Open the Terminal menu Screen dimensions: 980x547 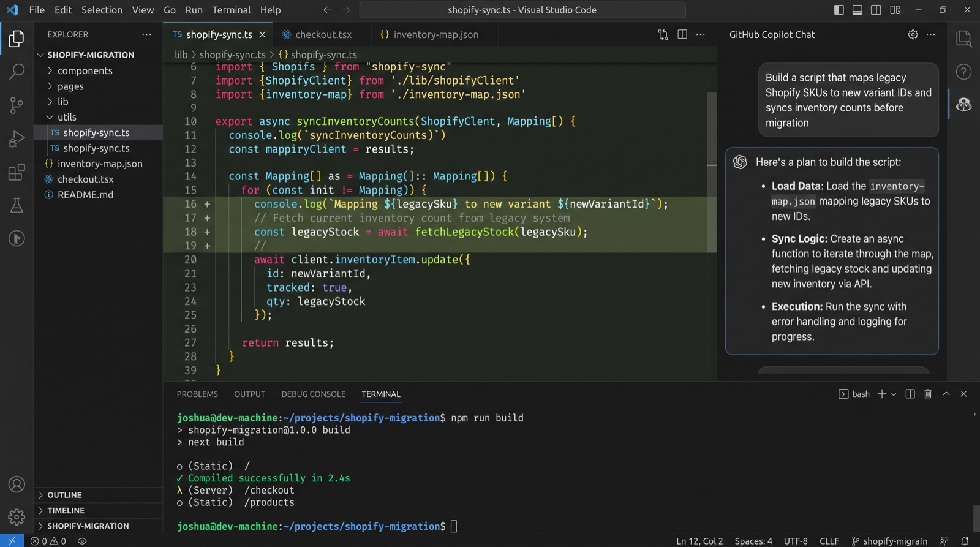point(231,10)
